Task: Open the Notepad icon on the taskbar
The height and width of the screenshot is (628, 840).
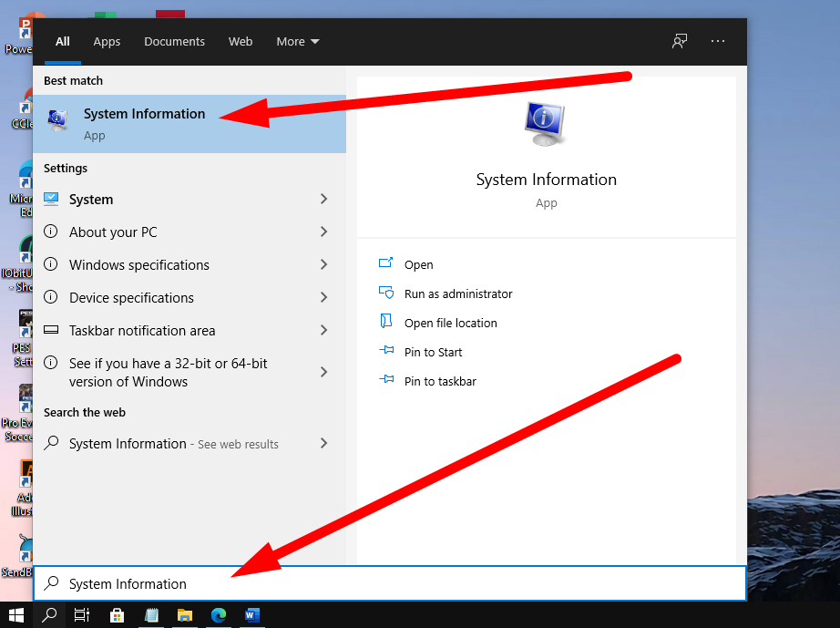Action: pyautogui.click(x=151, y=615)
